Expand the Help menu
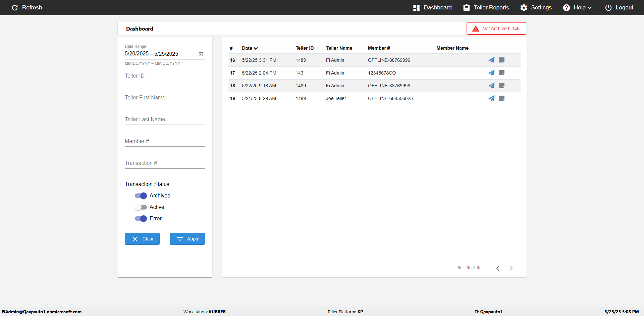 coord(577,7)
